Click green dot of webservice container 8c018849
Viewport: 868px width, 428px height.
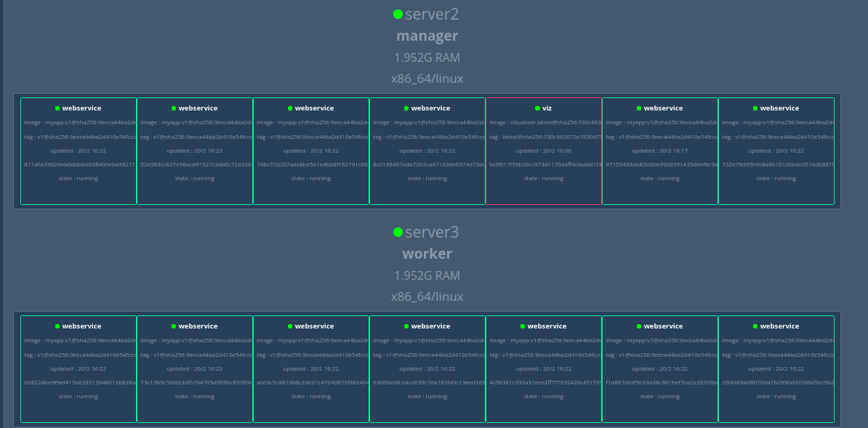point(406,108)
